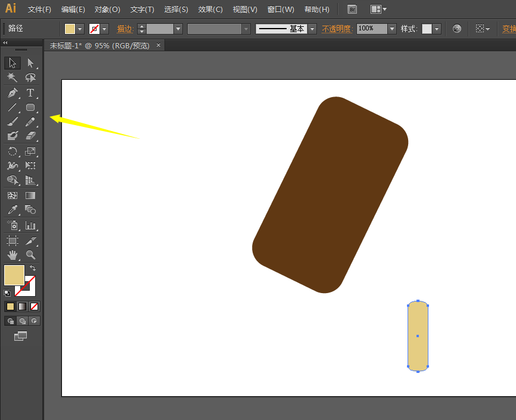
Task: Activate the Magic Wand tool
Action: click(x=12, y=77)
